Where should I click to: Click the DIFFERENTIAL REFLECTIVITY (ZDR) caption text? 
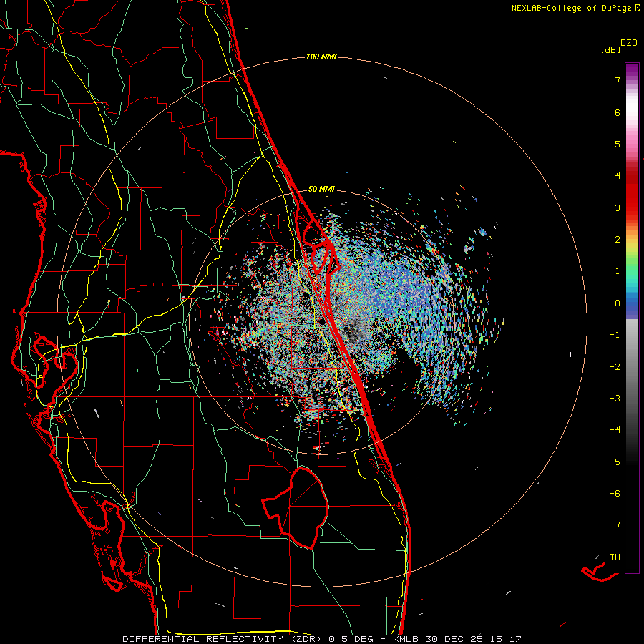(223, 639)
